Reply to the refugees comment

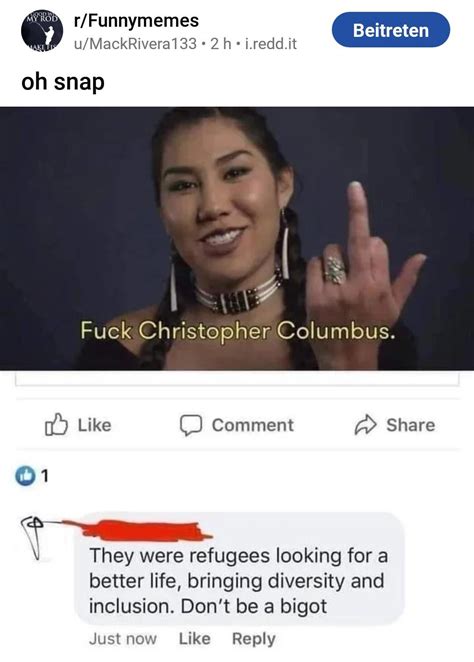(x=254, y=639)
